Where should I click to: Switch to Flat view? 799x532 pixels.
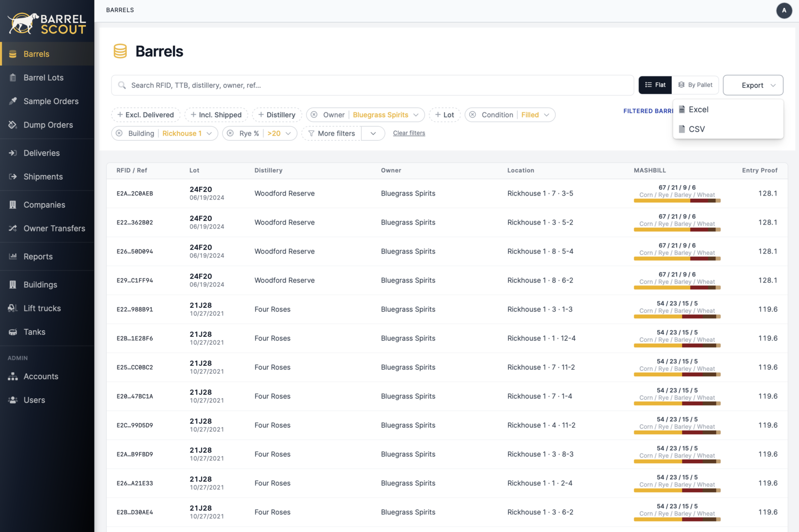[x=655, y=85]
